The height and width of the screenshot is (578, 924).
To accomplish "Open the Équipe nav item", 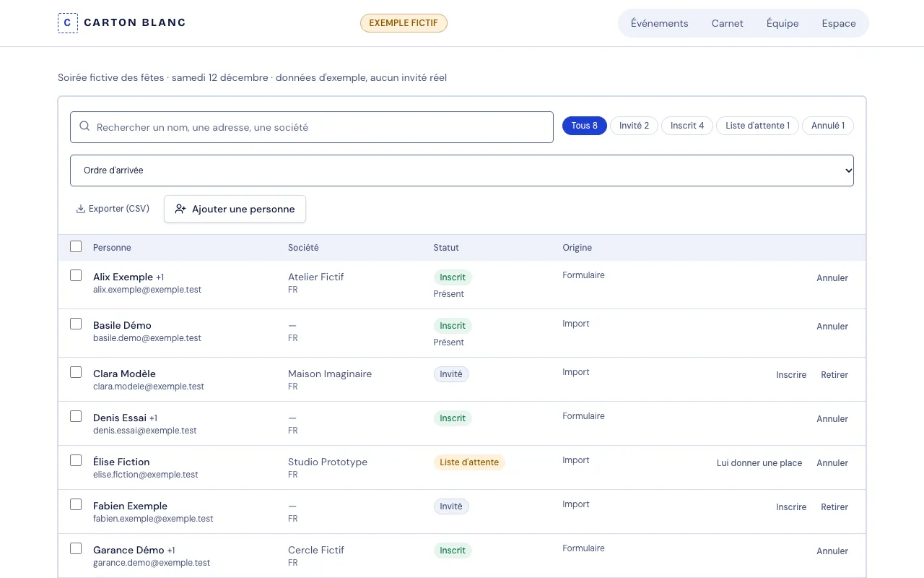I will pos(783,23).
